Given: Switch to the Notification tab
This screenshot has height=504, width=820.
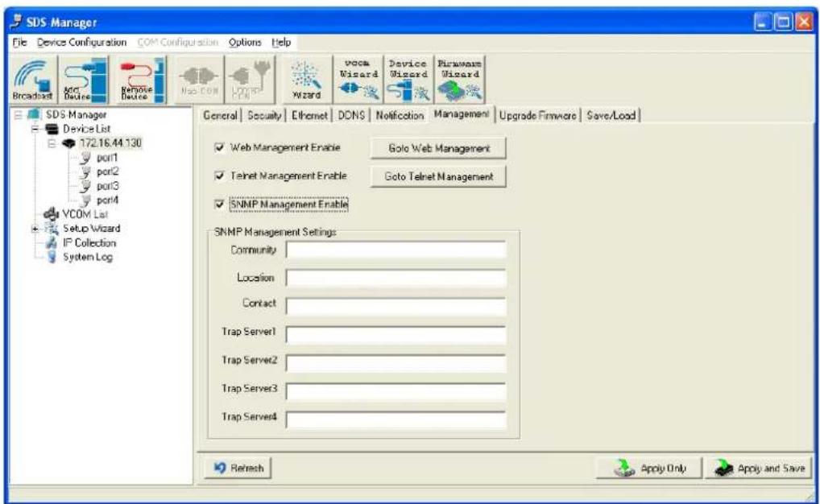Looking at the screenshot, I should [x=400, y=116].
